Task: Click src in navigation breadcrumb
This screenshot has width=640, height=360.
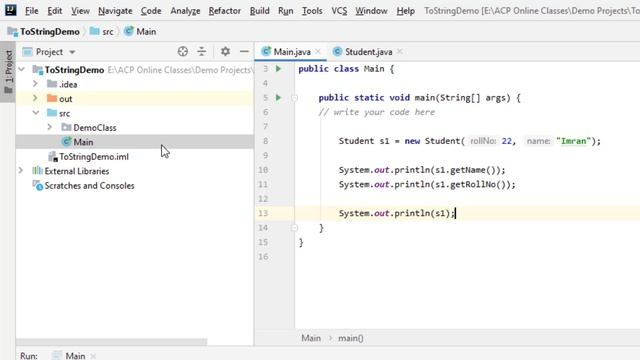Action: [108, 31]
